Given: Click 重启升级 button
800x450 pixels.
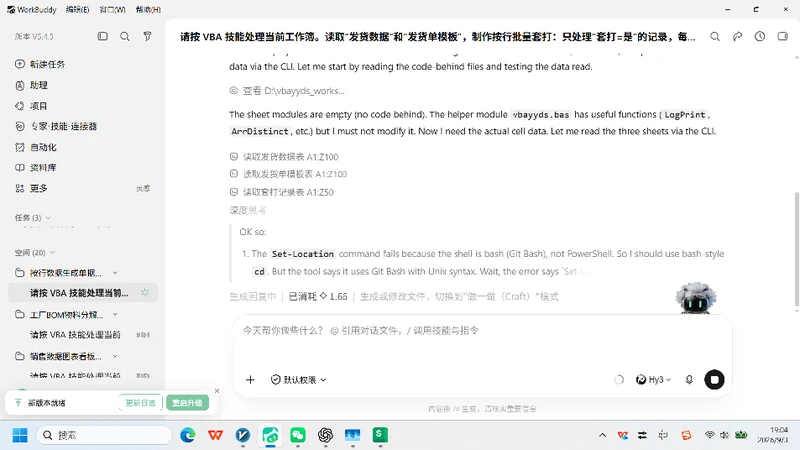Looking at the screenshot, I should (x=187, y=403).
